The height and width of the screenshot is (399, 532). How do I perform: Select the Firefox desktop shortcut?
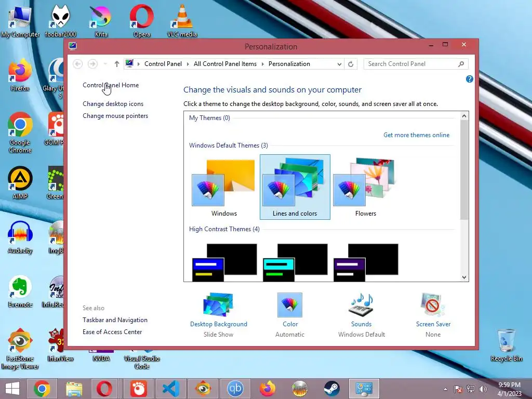click(20, 75)
